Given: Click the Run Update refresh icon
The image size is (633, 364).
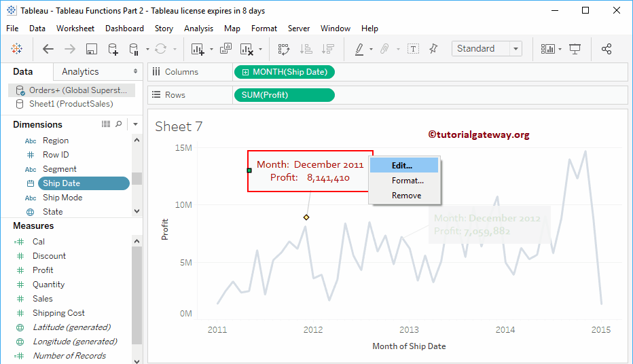Looking at the screenshot, I should 161,49.
